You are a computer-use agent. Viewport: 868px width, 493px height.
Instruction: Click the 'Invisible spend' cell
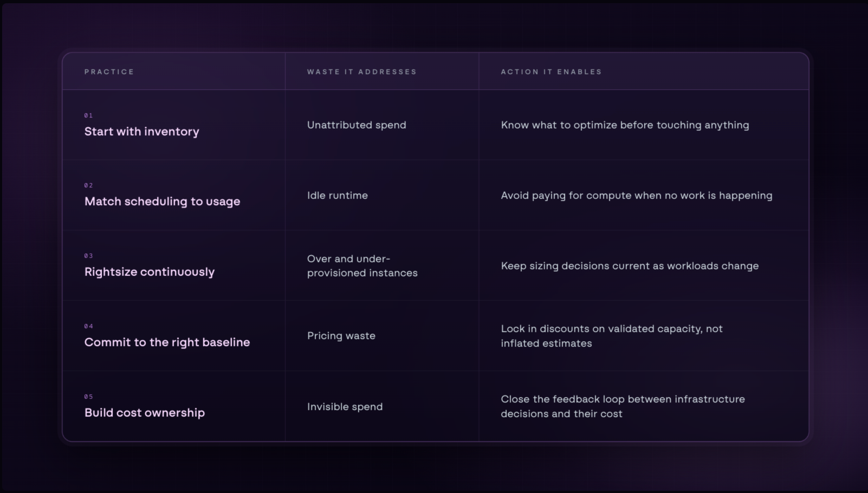point(345,407)
